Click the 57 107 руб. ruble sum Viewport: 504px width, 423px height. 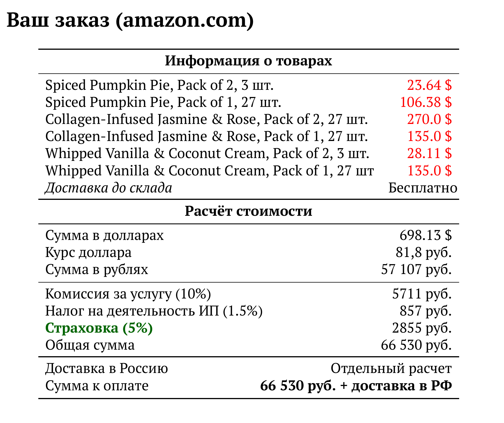tap(416, 269)
